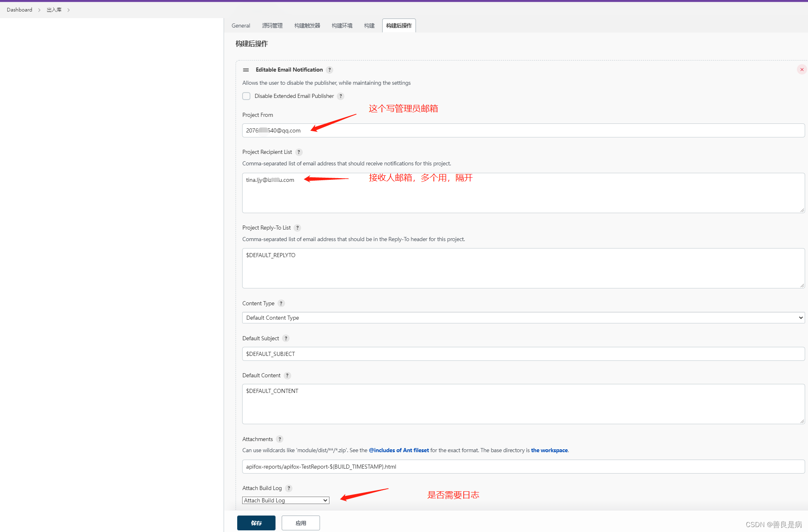Screen dimensions: 808x532
Task: Open the includes of Ant fileset link
Action: pyautogui.click(x=399, y=451)
